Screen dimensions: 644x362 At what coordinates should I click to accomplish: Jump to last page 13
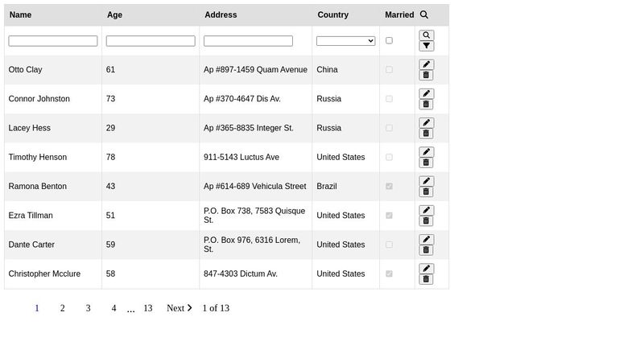point(147,308)
